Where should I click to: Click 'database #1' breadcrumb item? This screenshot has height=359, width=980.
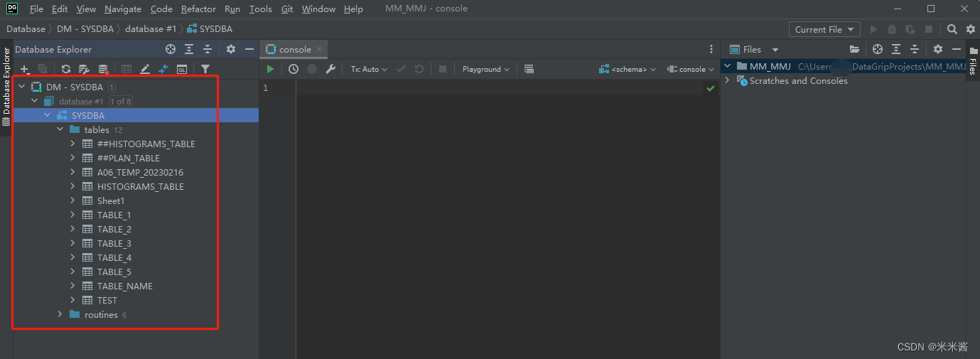coord(151,29)
